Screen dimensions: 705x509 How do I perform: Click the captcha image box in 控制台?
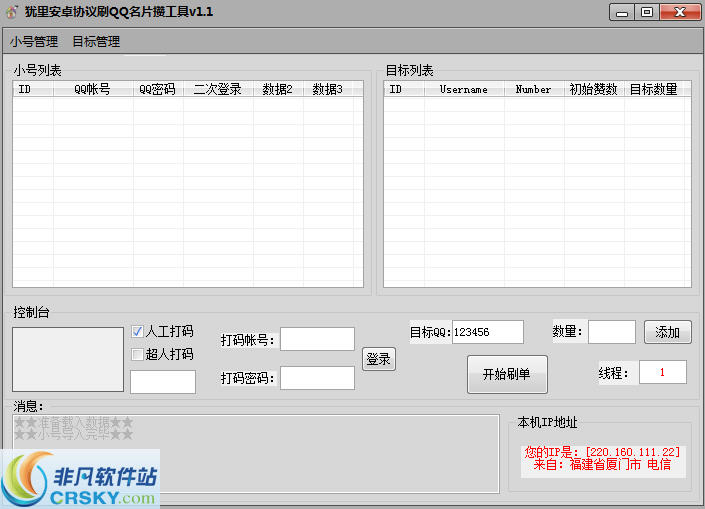67,359
